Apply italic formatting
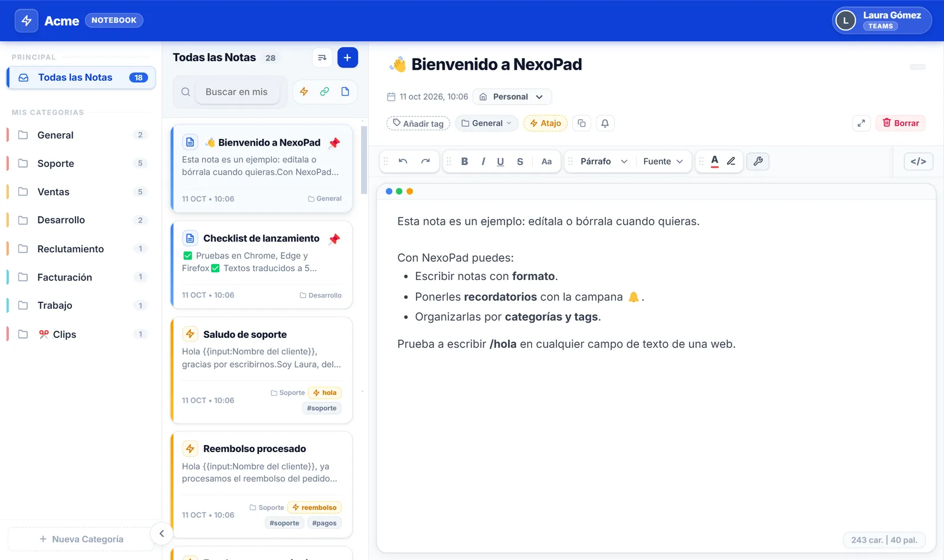944x560 pixels. point(483,162)
